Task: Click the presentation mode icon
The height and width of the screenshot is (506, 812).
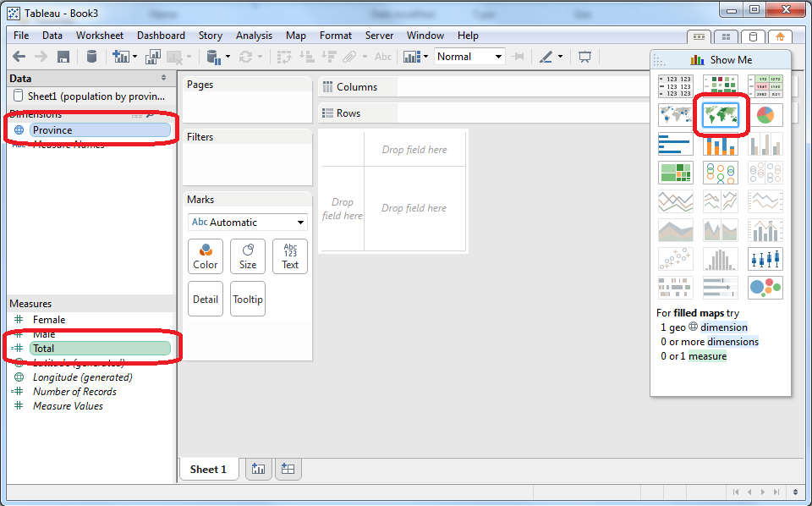Action: [584, 57]
